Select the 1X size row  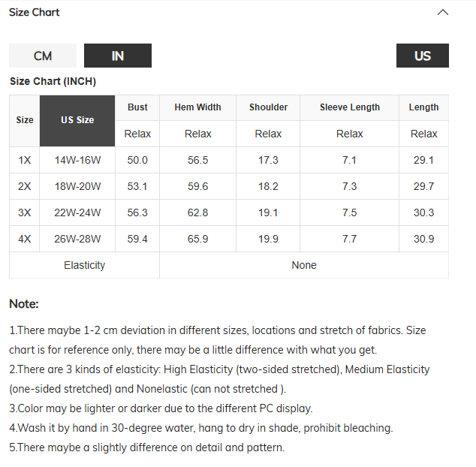(25, 160)
